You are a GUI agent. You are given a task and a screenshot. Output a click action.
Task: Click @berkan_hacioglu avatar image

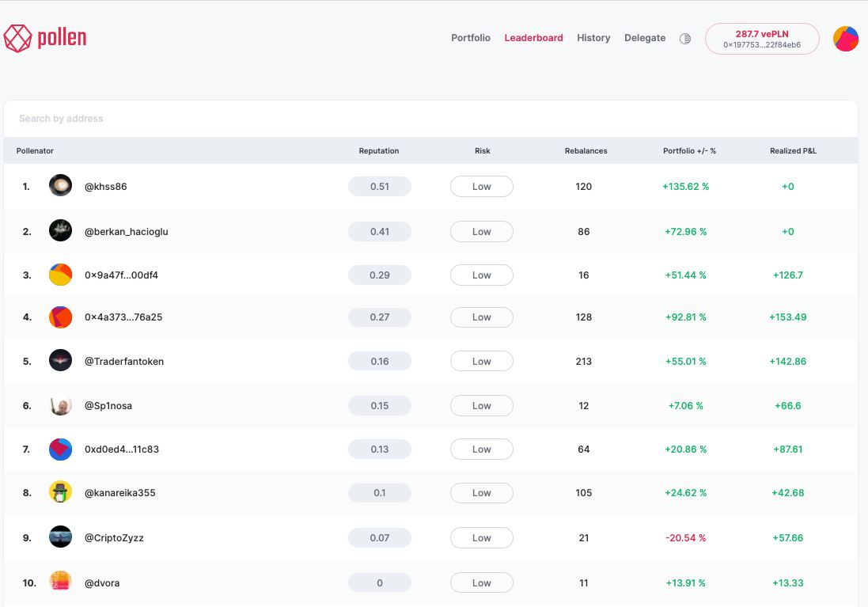pyautogui.click(x=60, y=231)
